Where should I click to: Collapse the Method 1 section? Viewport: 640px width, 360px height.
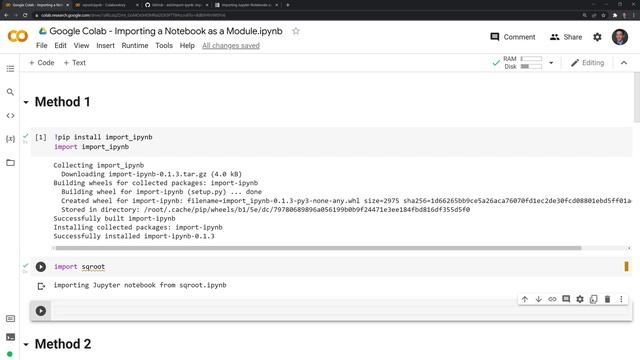click(26, 102)
